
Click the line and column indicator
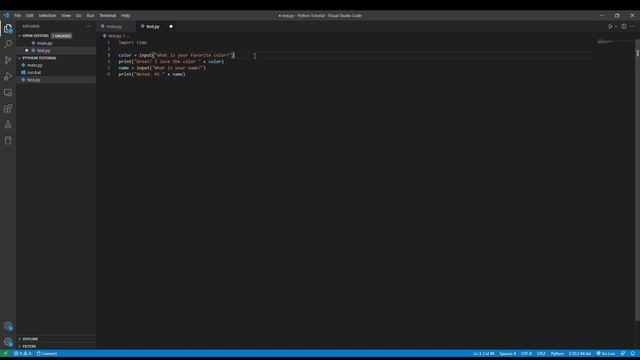[x=483, y=354]
